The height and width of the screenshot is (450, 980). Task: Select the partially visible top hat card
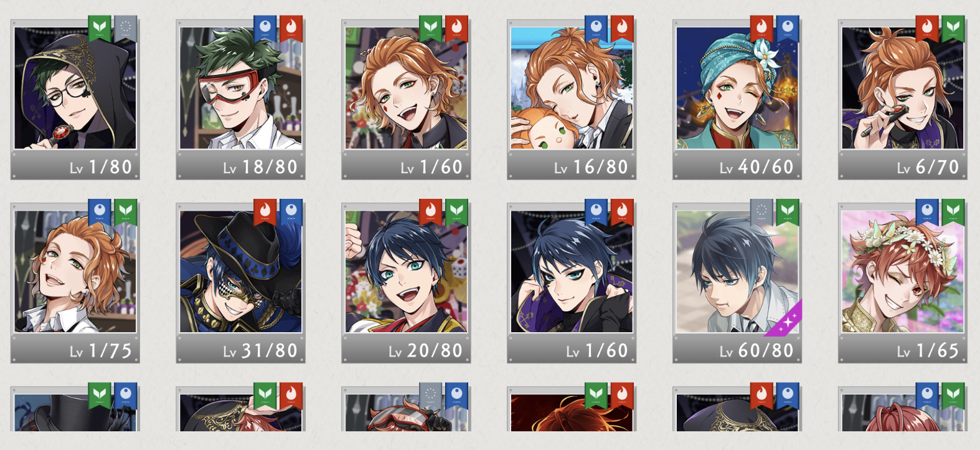(x=75, y=408)
